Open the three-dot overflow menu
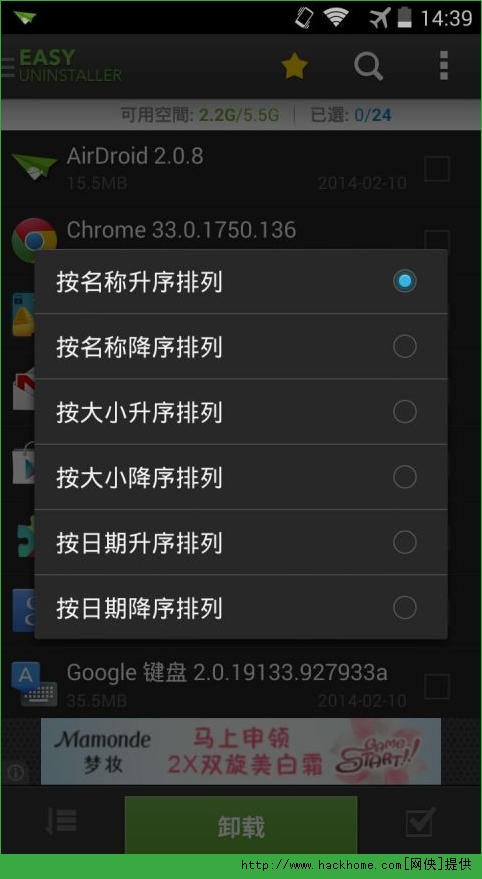Image resolution: width=482 pixels, height=879 pixels. 444,66
